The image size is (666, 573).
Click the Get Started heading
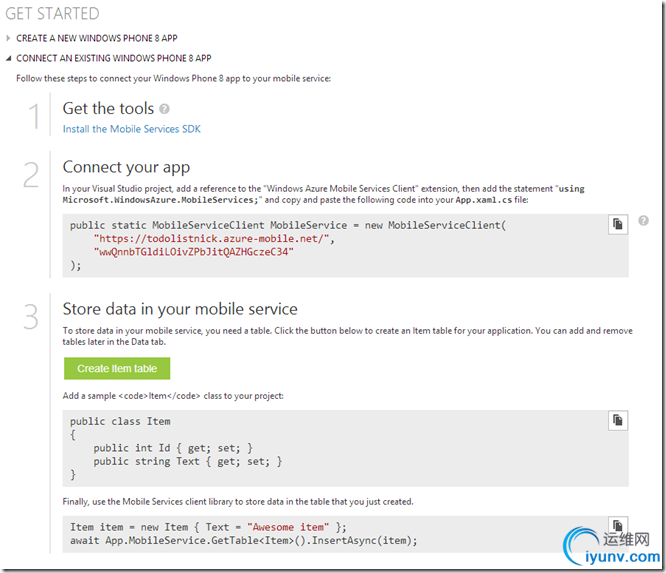tap(52, 14)
